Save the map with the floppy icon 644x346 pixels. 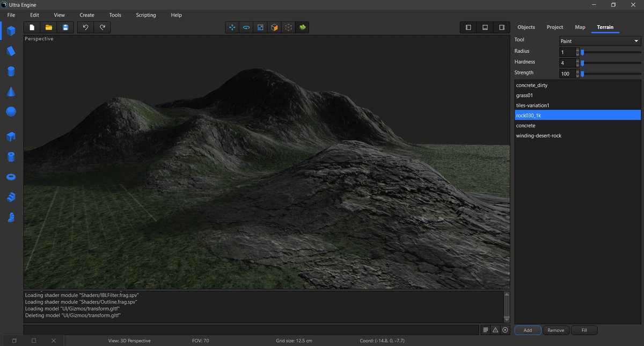pos(65,27)
